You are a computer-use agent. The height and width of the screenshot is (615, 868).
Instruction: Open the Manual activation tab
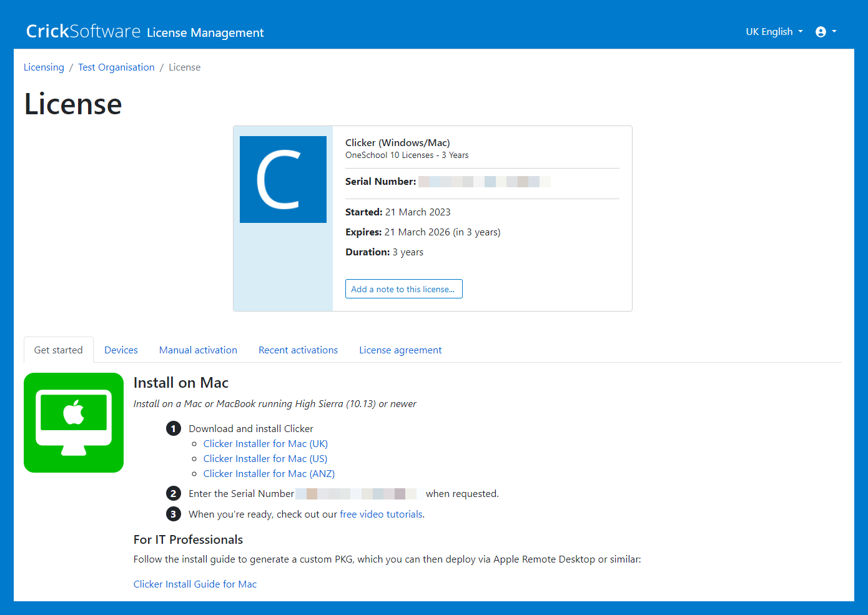(198, 350)
